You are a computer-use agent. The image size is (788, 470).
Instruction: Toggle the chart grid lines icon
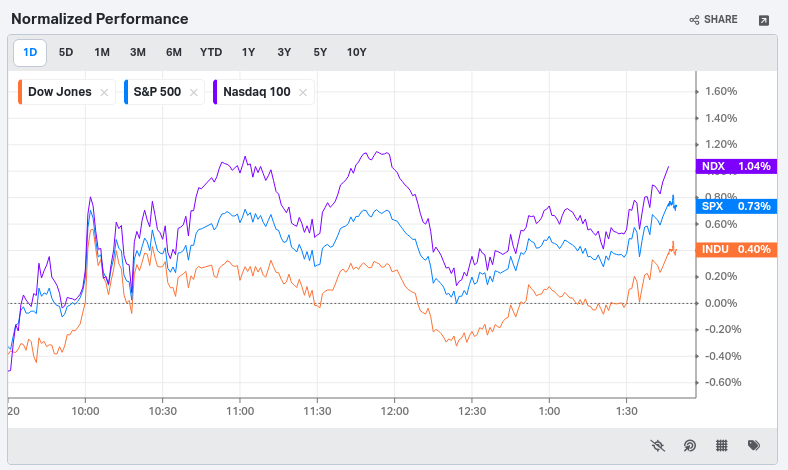(x=721, y=446)
